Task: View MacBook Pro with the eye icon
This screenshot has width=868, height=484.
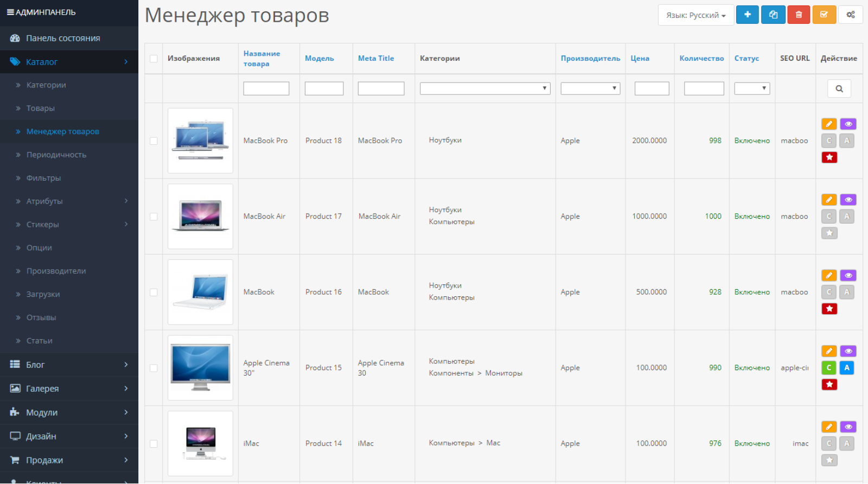Action: (x=848, y=124)
